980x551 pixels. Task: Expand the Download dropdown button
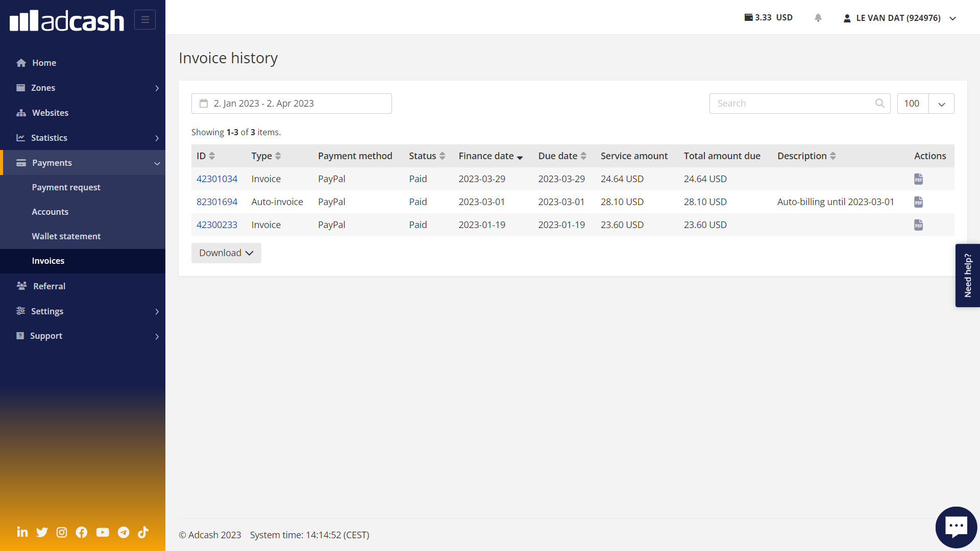coord(226,253)
